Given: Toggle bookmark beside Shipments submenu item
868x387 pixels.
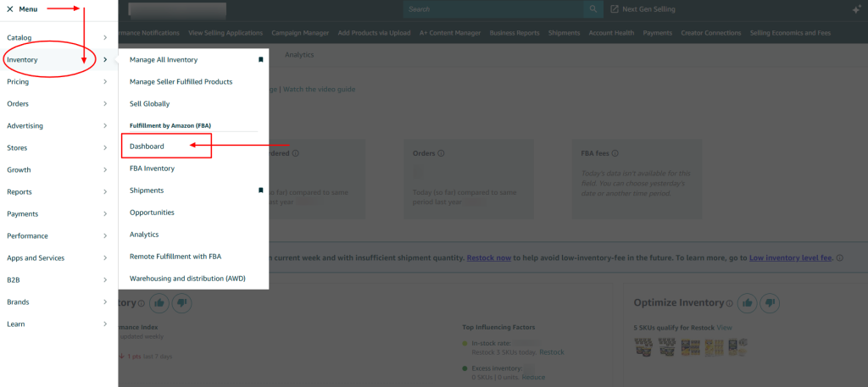Looking at the screenshot, I should 261,191.
